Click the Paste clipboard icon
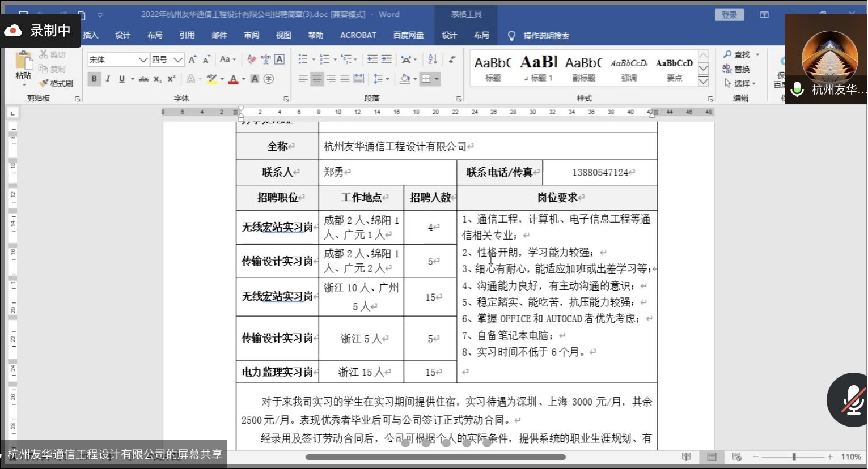This screenshot has width=868, height=469. [x=23, y=61]
